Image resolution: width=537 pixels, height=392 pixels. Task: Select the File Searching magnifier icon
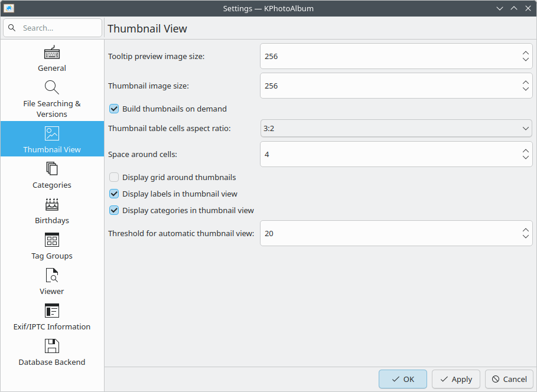coord(52,87)
